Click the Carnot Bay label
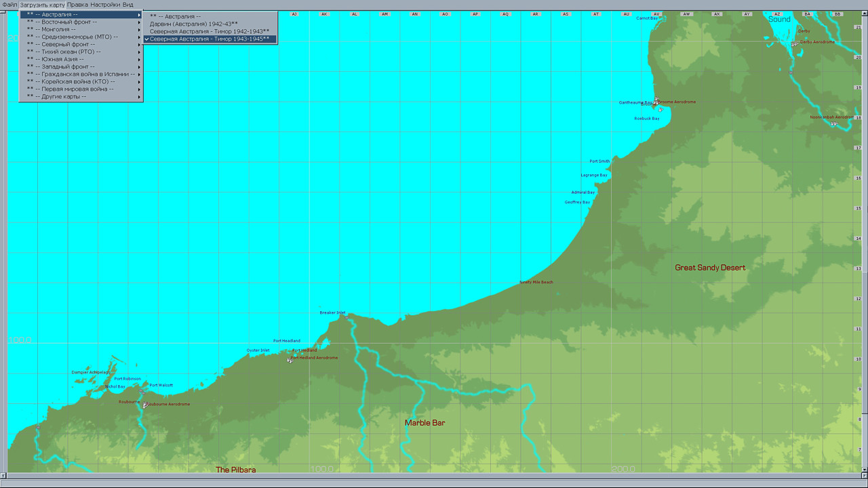 (647, 18)
